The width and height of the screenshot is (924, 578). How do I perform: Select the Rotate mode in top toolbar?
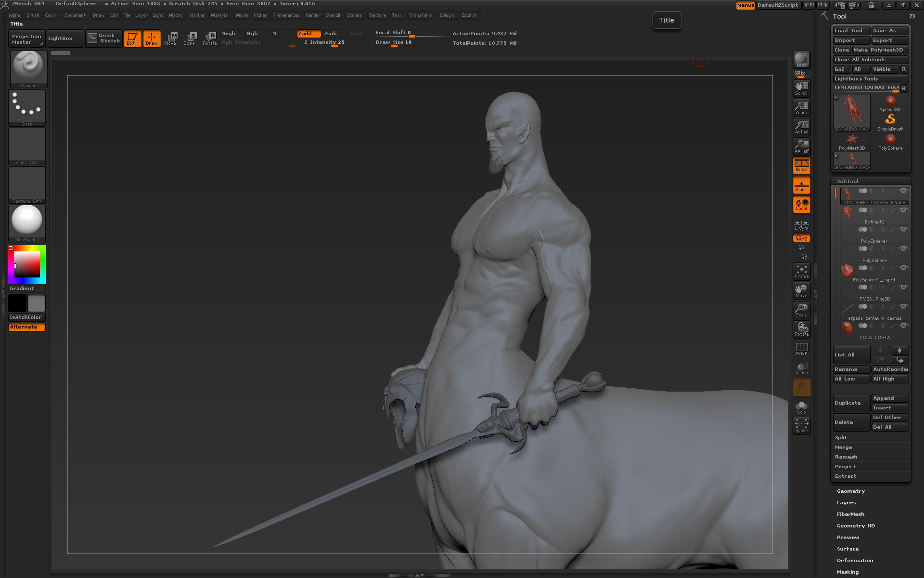(x=210, y=38)
